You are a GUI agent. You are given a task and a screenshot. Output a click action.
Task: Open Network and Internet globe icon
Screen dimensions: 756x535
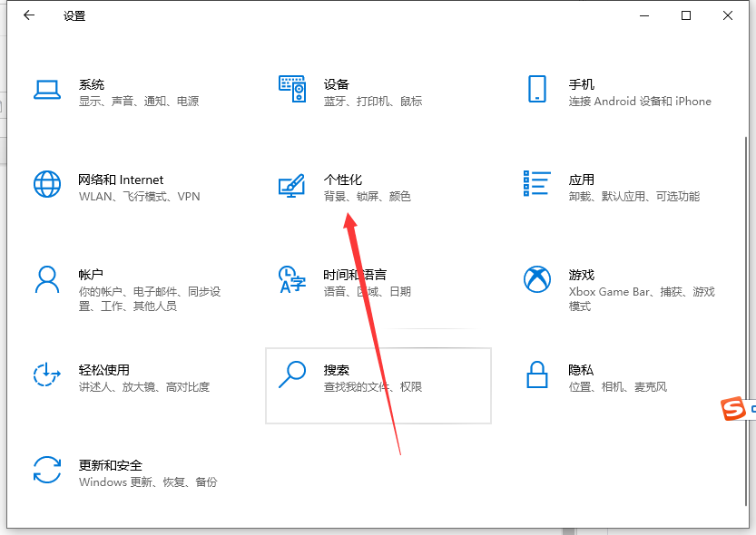point(46,184)
